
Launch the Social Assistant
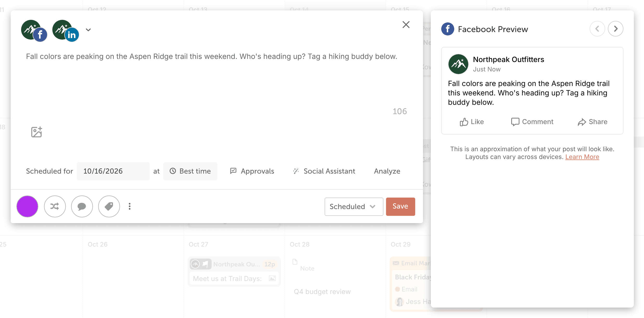tap(324, 171)
